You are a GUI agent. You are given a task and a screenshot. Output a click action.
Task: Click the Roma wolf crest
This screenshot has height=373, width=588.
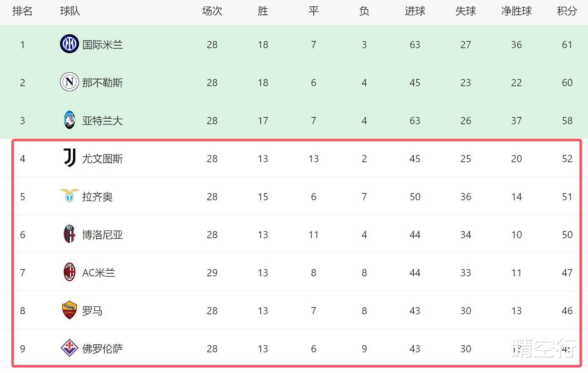69,310
